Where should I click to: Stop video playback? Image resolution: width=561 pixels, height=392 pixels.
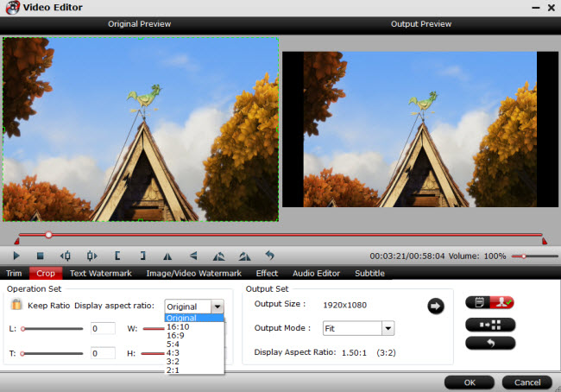tap(40, 256)
